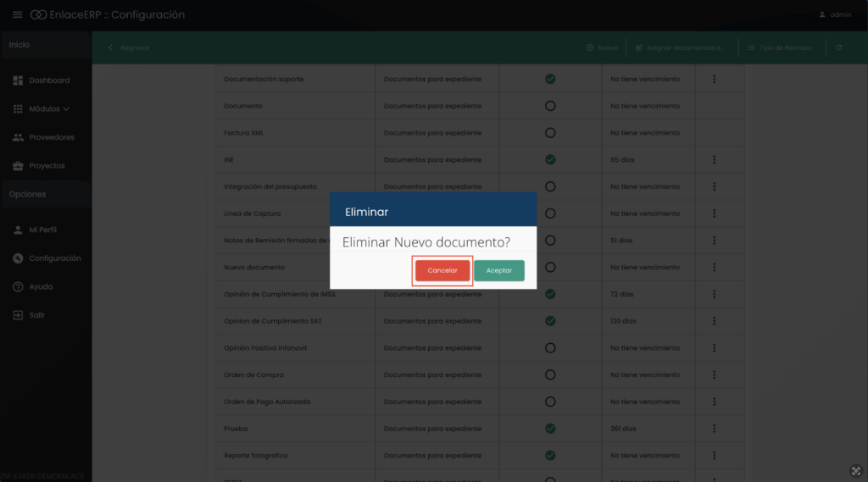Toggle the checkmark for Documentación soporte
The image size is (868, 482).
550,79
